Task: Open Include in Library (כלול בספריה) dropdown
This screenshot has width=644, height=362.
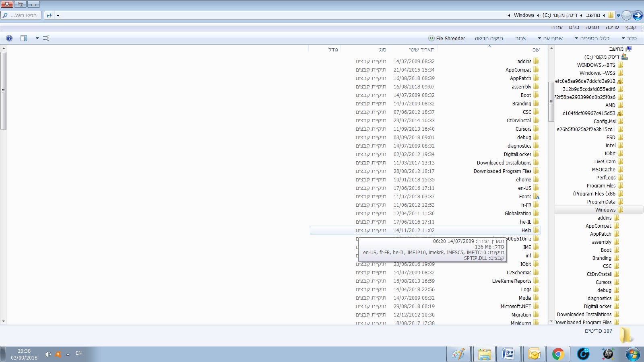Action: point(592,38)
